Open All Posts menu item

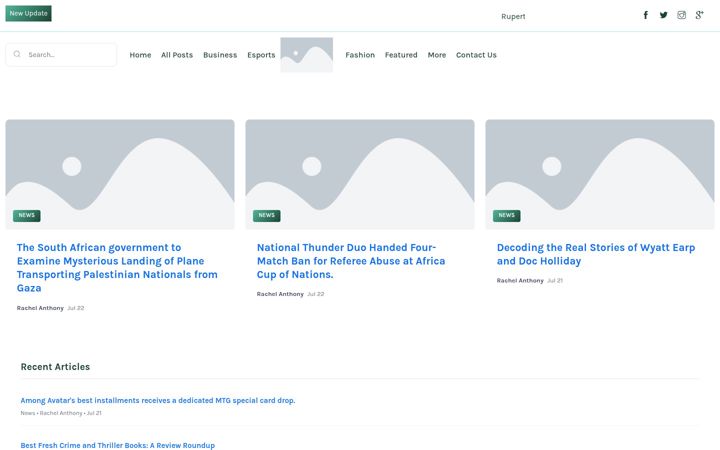click(x=177, y=55)
